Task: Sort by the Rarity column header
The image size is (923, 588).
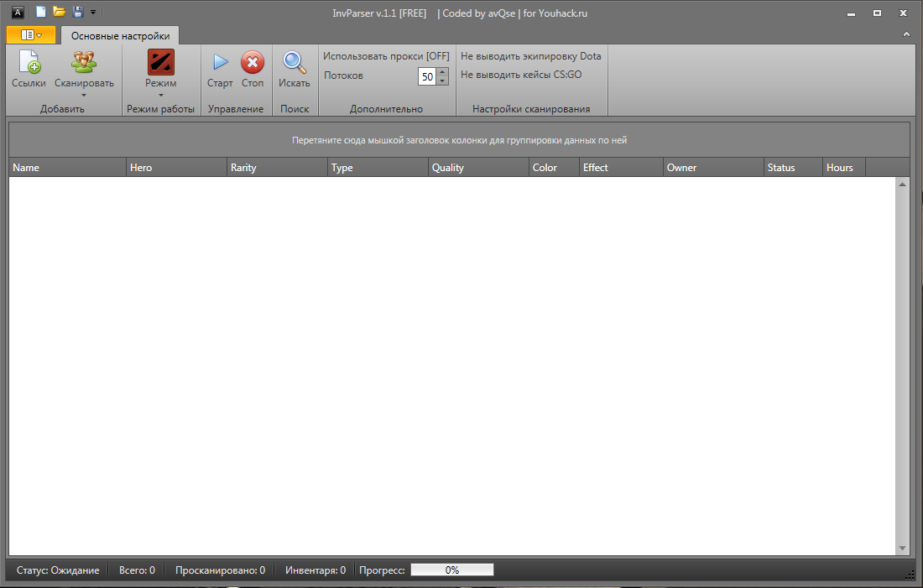Action: pos(277,167)
